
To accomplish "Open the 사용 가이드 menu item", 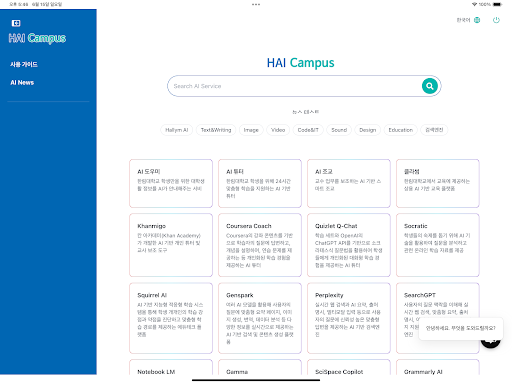I will (24, 64).
